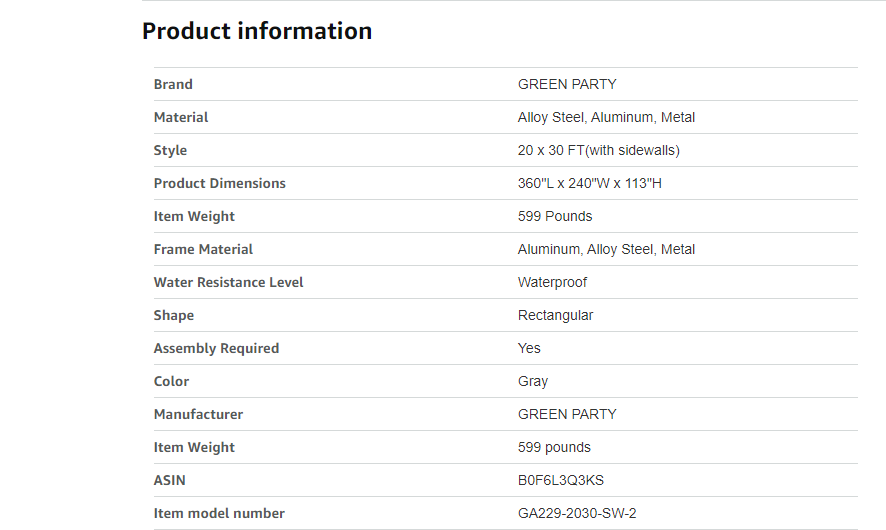This screenshot has width=886, height=530.
Task: Click the Manufacturer row label
Action: pyautogui.click(x=198, y=414)
